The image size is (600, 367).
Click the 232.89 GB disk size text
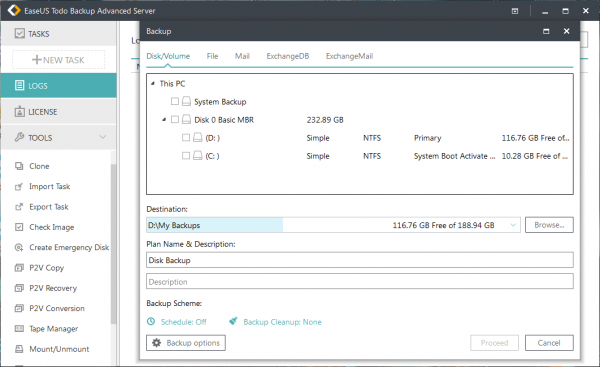325,120
